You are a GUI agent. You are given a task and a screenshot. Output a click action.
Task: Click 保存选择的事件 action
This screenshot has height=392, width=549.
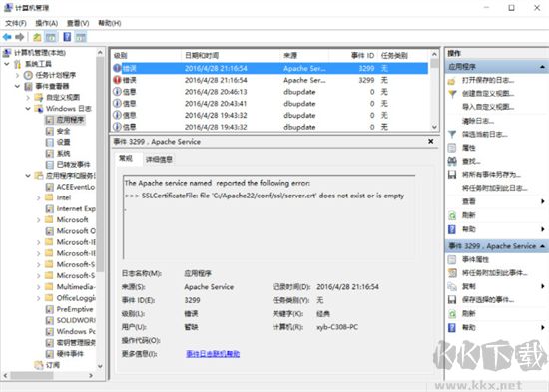488,299
